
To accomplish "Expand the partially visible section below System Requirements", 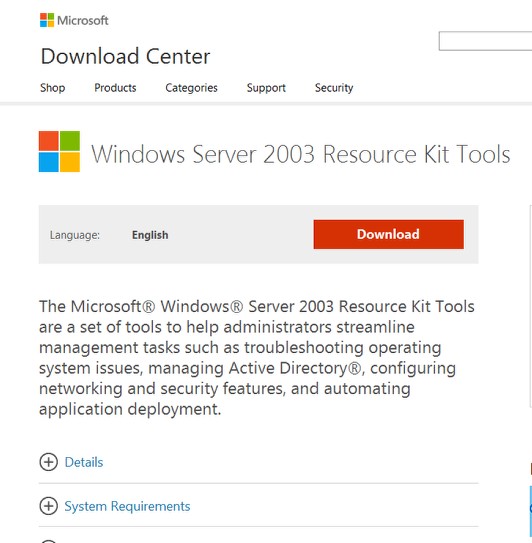I will click(x=48, y=541).
